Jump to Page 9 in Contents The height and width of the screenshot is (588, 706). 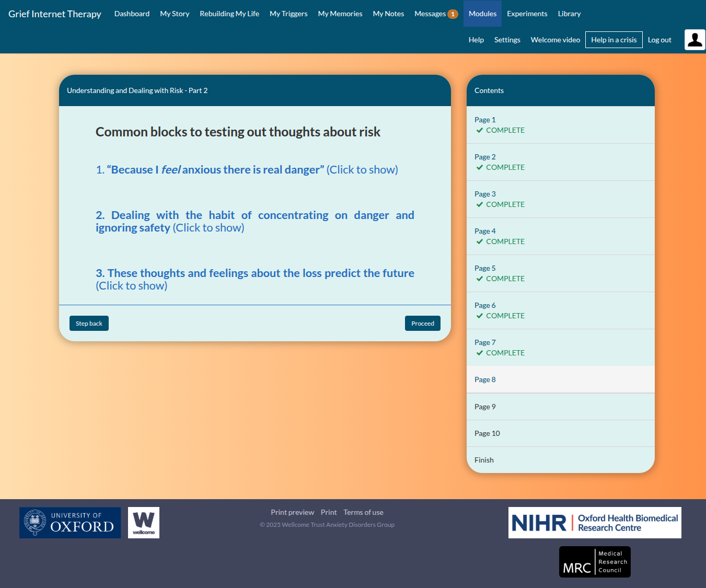(485, 407)
